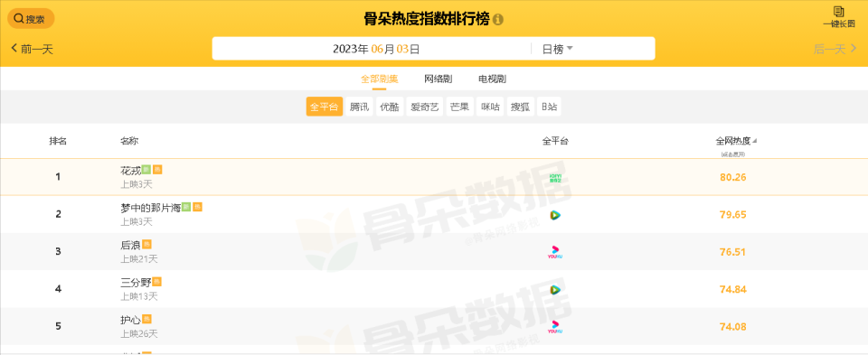Click rank number 3 in 后浪 row
This screenshot has width=868, height=355.
click(x=58, y=252)
